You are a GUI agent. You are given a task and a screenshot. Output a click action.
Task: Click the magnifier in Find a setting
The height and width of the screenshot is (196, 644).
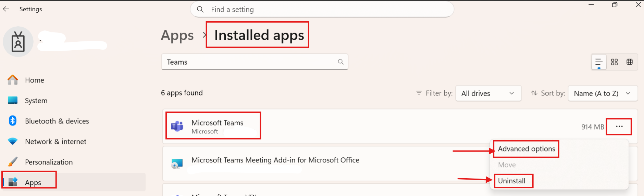point(200,9)
